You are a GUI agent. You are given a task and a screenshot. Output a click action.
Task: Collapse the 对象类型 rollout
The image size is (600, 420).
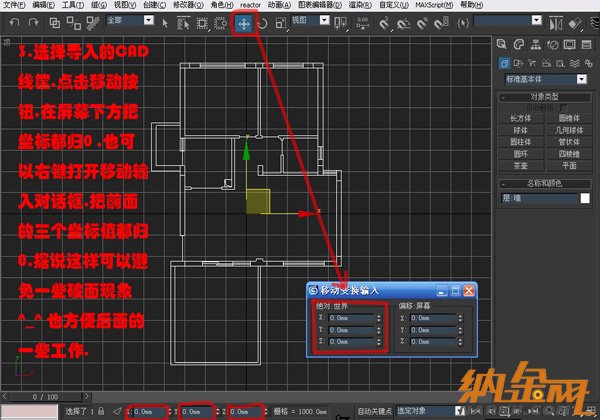(x=544, y=97)
